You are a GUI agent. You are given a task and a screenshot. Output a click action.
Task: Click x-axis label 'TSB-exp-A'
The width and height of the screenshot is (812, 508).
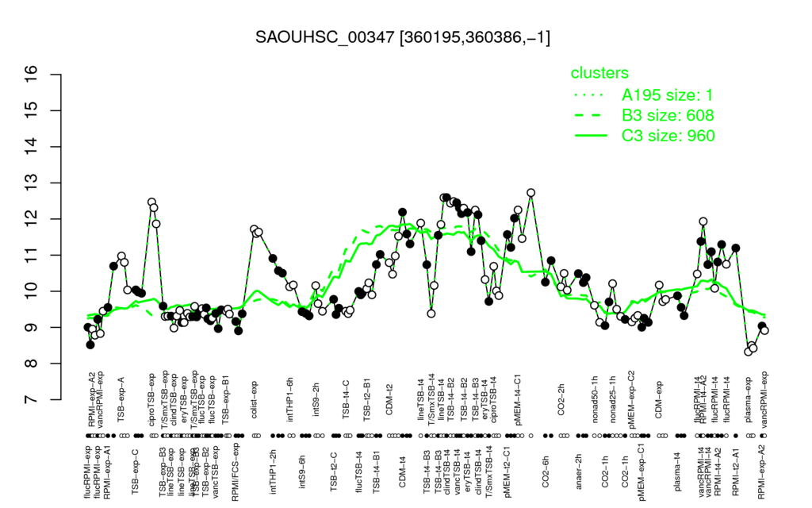[x=121, y=397]
